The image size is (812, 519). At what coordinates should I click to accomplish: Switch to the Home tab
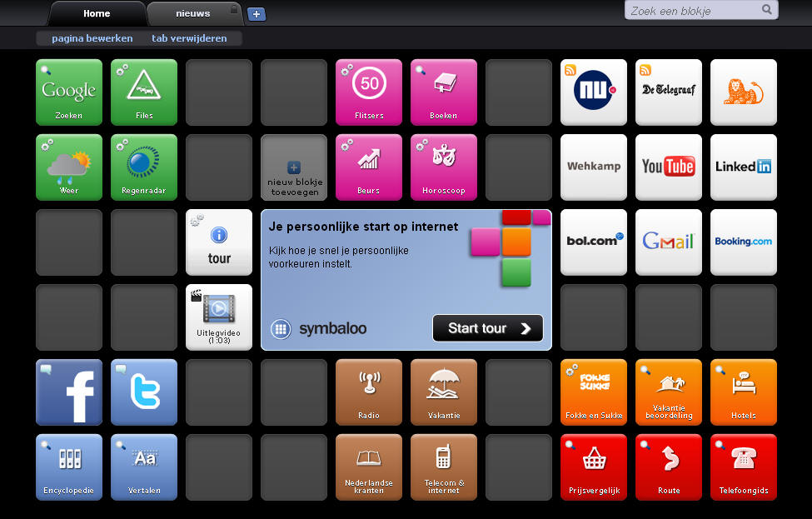[97, 13]
